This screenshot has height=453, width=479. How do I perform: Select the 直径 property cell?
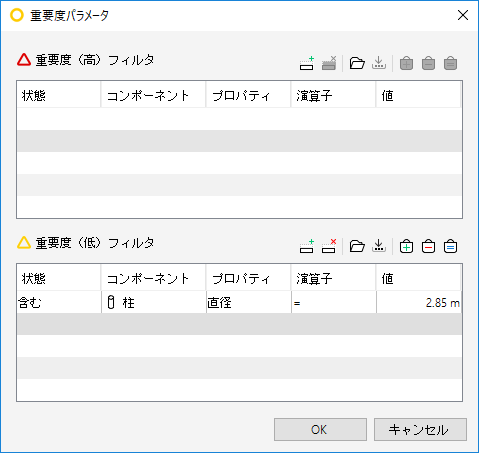click(x=249, y=302)
